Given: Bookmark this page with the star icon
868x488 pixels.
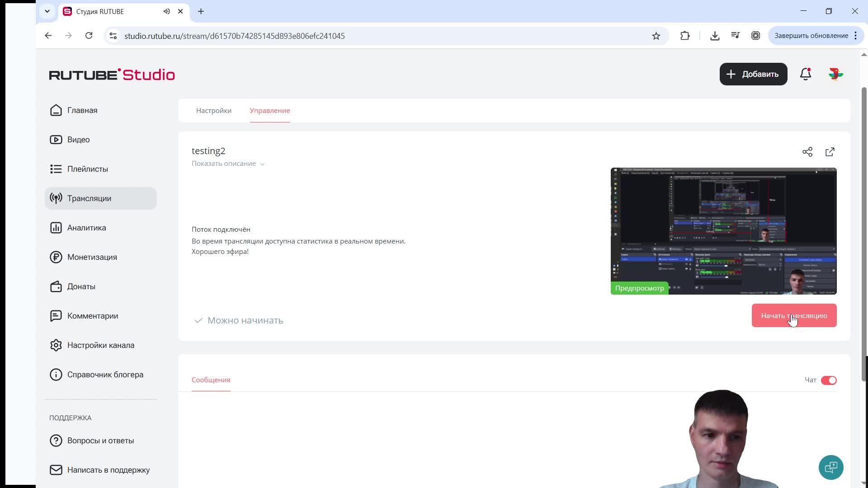Looking at the screenshot, I should 656,36.
